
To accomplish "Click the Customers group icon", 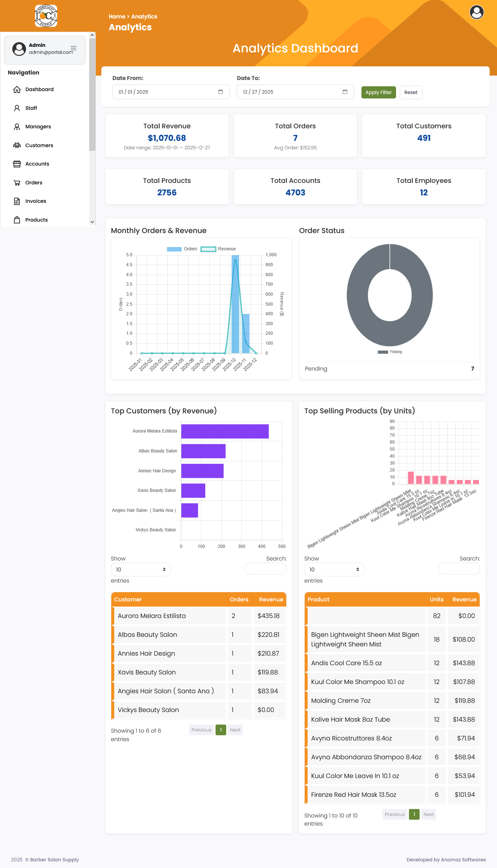I will click(17, 145).
